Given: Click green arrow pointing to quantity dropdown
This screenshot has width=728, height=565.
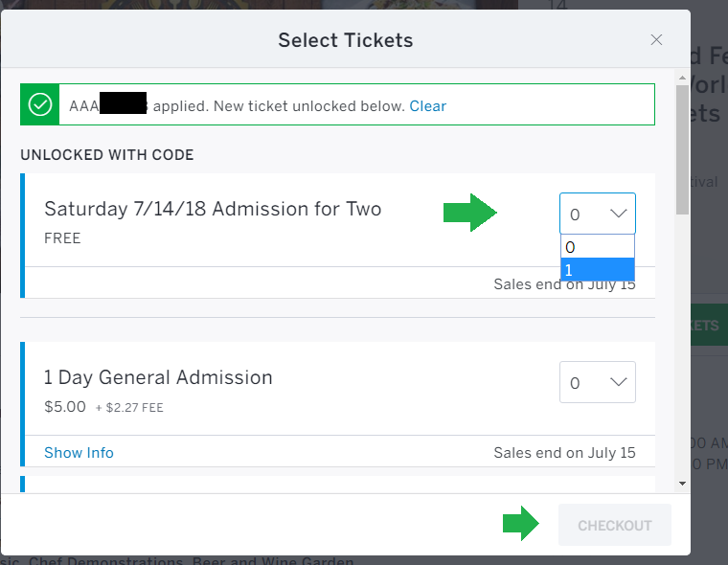Looking at the screenshot, I should point(470,213).
